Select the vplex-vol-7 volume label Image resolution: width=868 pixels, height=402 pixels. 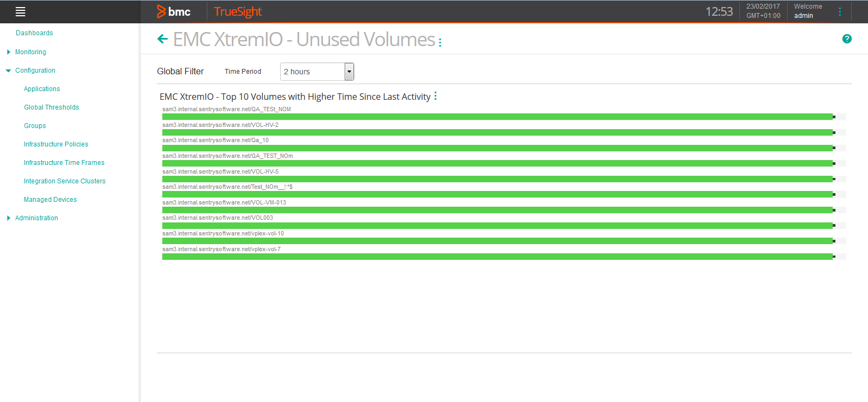point(221,249)
